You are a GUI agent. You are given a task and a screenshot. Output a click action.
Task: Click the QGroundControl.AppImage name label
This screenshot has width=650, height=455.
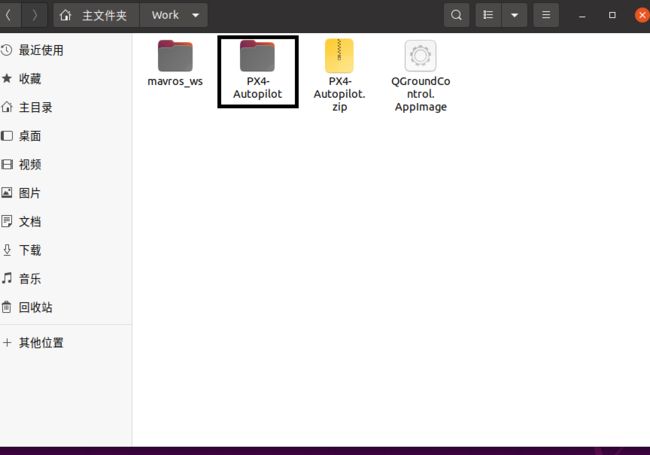click(x=421, y=94)
